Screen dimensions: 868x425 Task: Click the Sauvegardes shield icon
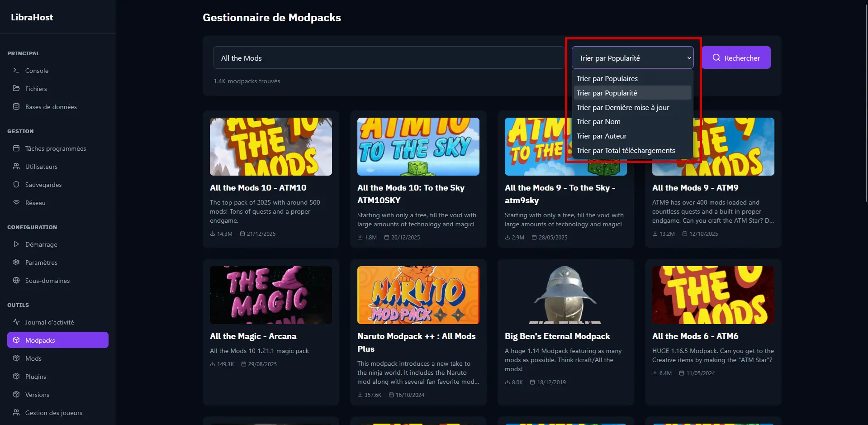(x=16, y=185)
